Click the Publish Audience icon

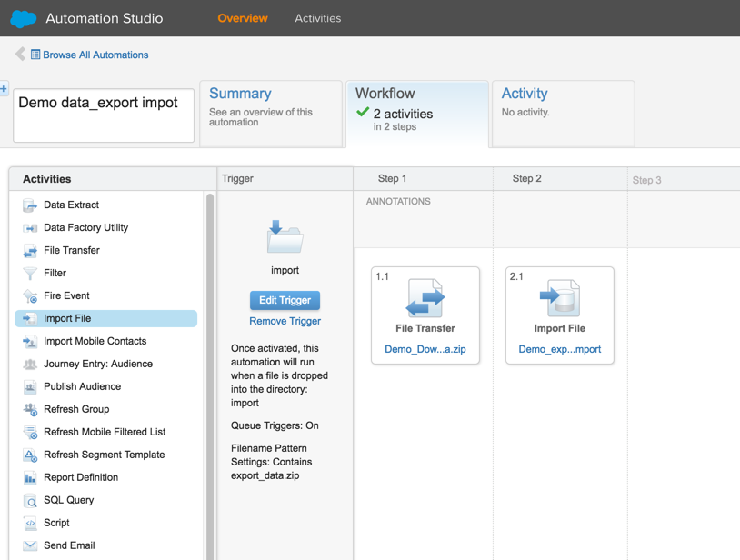30,387
